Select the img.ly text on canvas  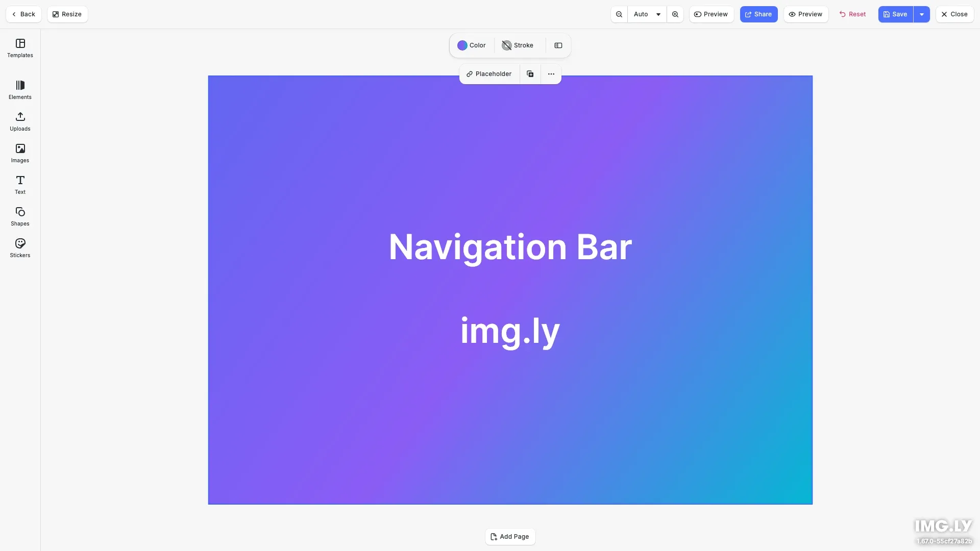tap(510, 332)
